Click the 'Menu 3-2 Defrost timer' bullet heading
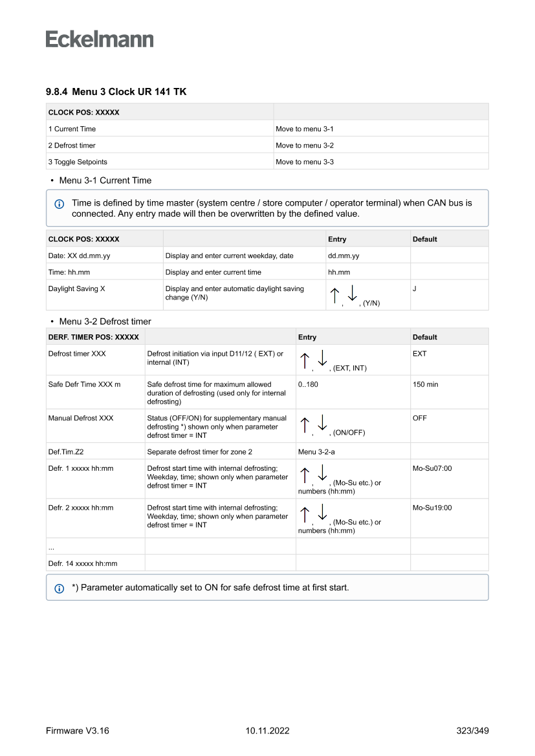 [x=105, y=321]
